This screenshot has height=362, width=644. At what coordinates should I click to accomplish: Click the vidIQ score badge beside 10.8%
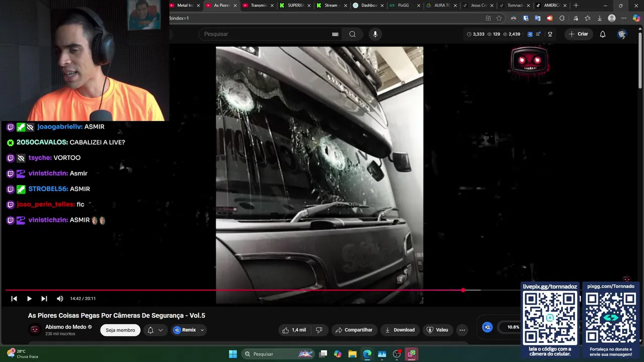coord(487,327)
